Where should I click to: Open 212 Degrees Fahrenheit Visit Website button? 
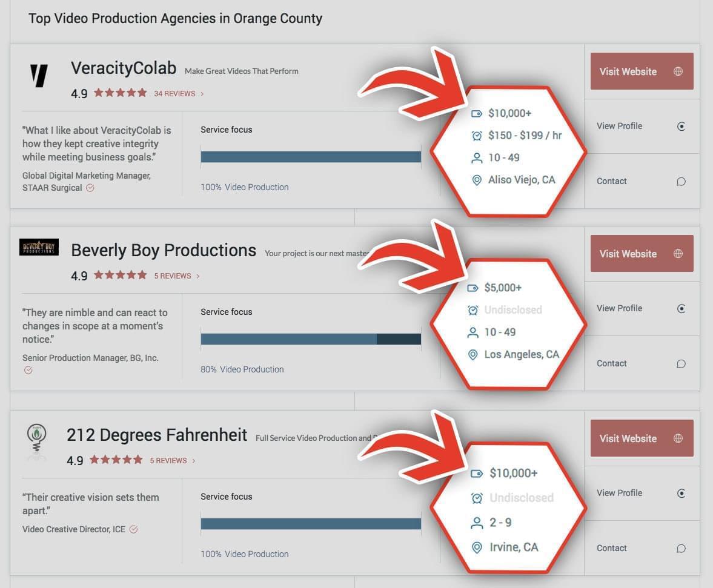pyautogui.click(x=642, y=438)
